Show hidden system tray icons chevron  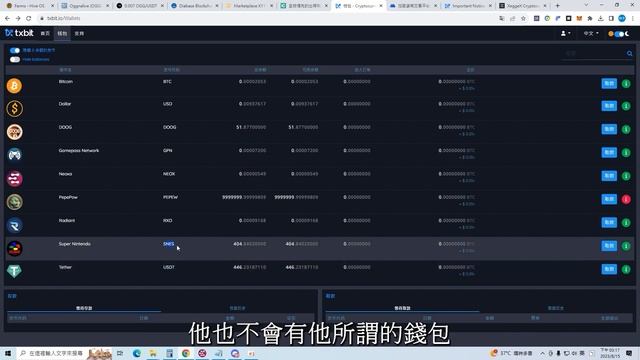point(542,353)
